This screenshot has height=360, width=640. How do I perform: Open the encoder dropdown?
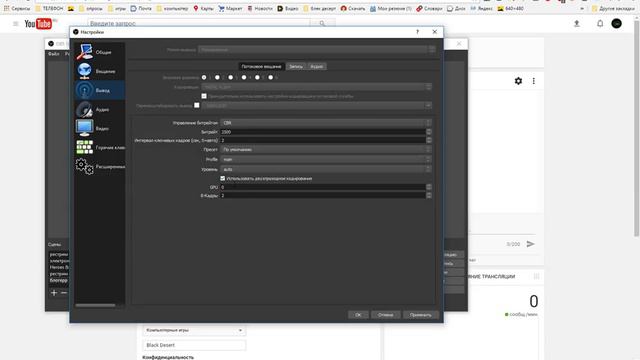coord(316,87)
